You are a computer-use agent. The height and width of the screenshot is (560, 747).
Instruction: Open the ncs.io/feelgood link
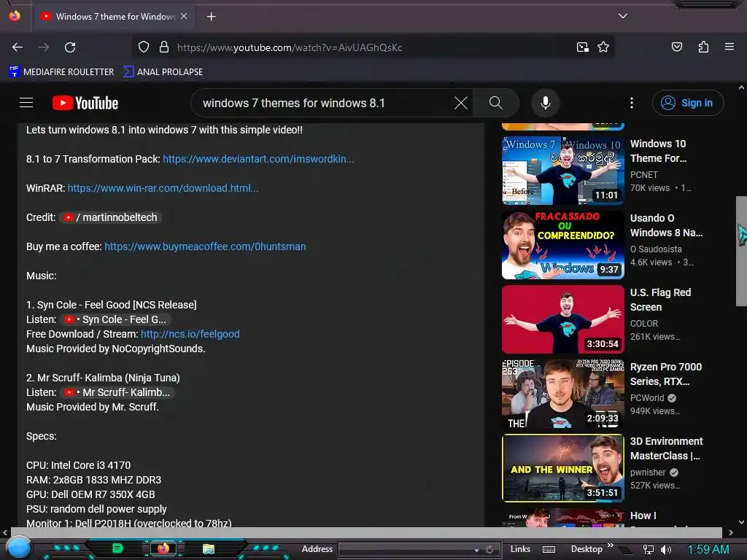190,334
